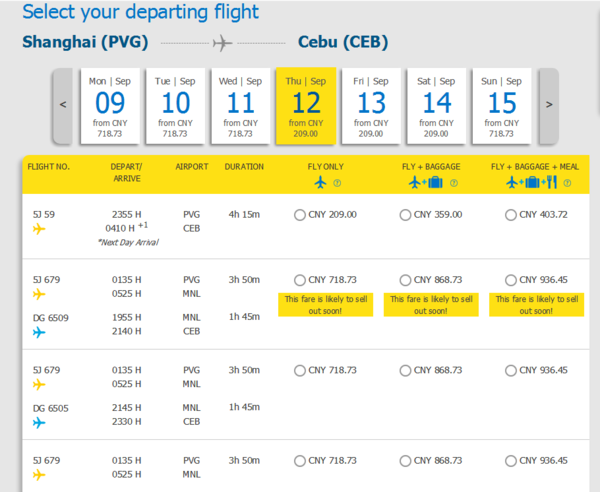
Task: Open the Sun Sep 15 date tab
Action: (x=502, y=106)
